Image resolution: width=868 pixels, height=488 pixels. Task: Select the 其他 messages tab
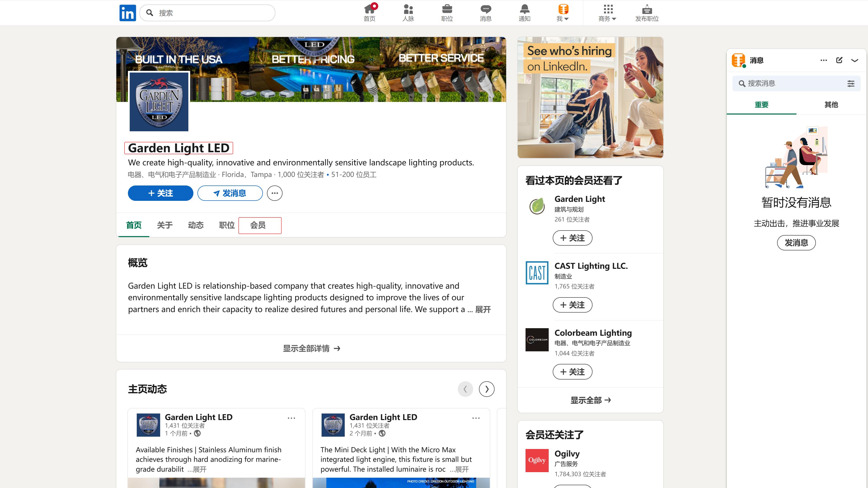[831, 105]
